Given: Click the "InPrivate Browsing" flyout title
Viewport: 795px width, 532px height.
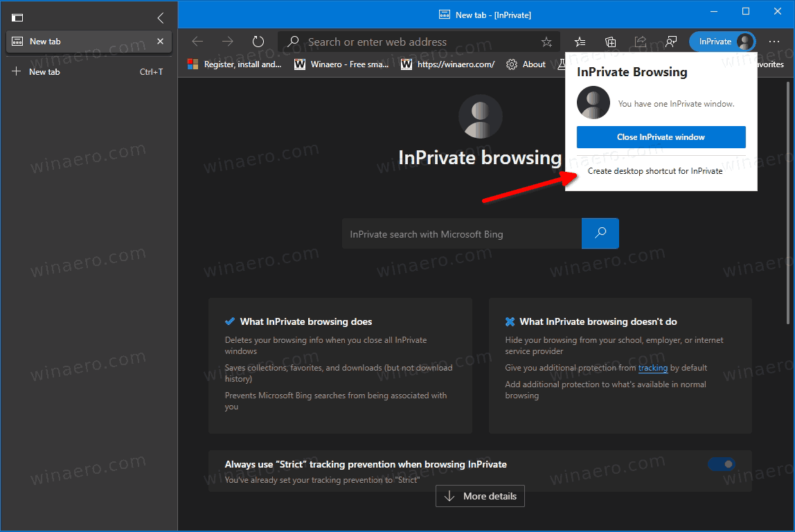Looking at the screenshot, I should point(632,72).
